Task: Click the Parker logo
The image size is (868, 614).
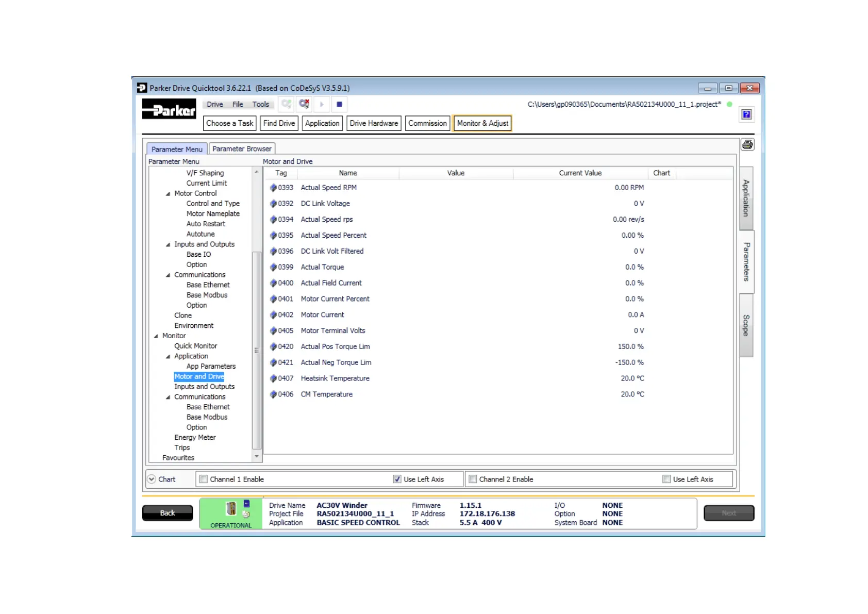Action: (x=169, y=109)
